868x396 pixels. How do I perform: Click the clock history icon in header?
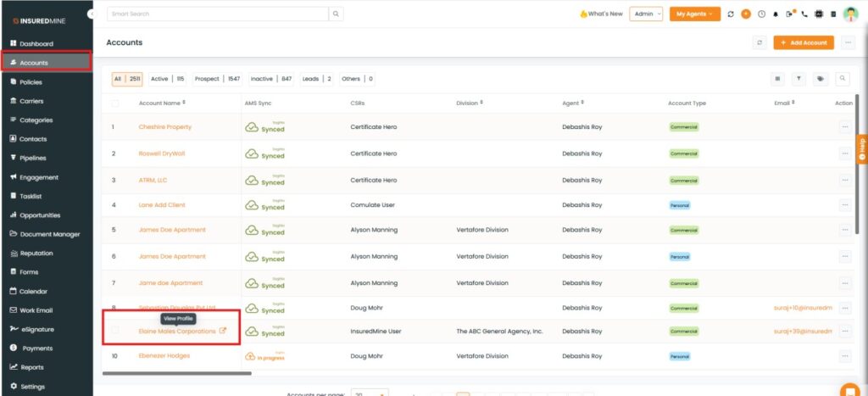(760, 14)
